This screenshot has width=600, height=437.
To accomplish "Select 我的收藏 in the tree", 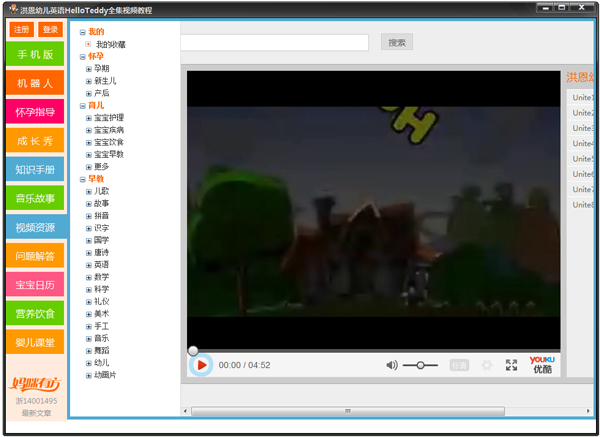I will pos(111,44).
